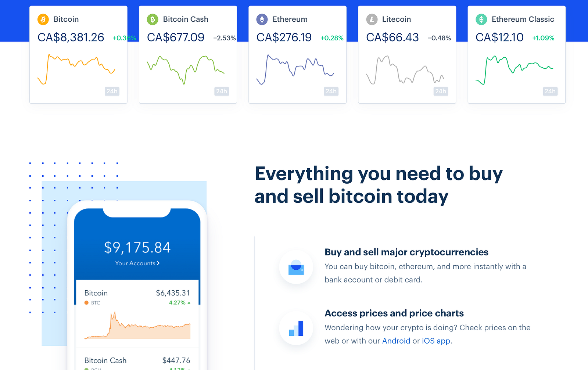Follow the iOS app link
This screenshot has width=588, height=370.
tap(436, 341)
